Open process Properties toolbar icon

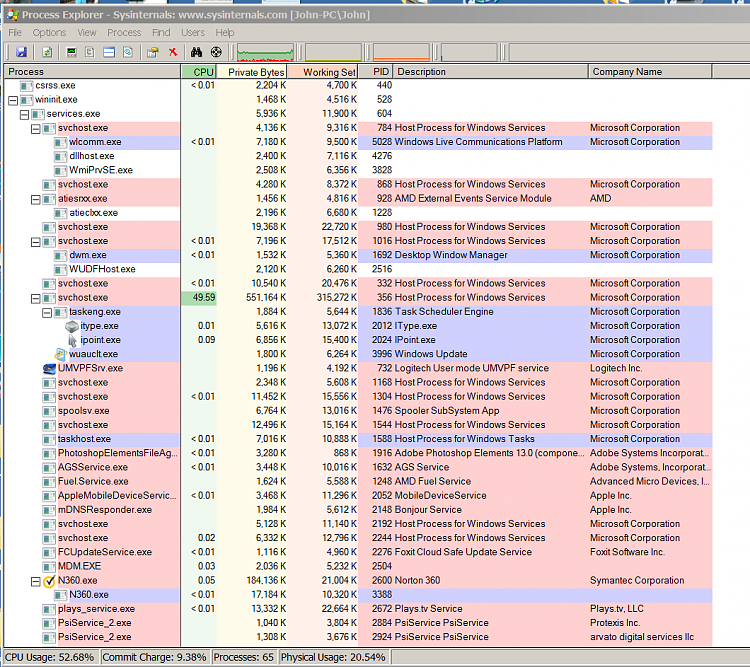(153, 52)
